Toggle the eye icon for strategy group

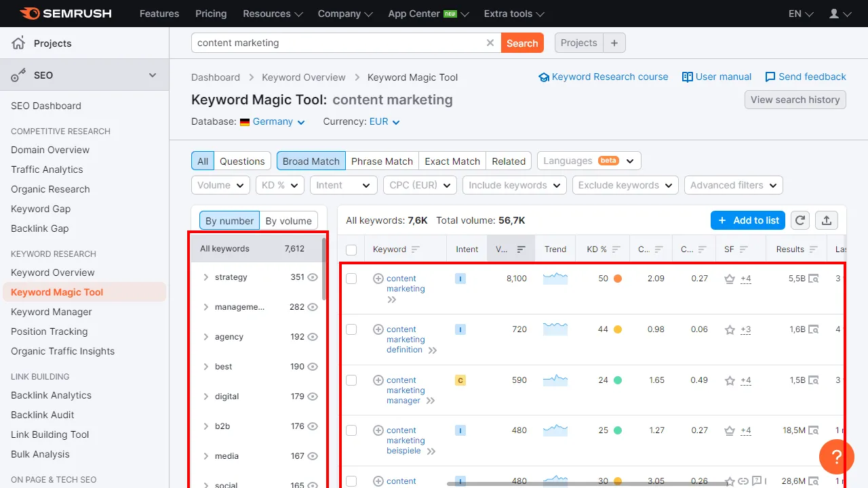pos(313,277)
